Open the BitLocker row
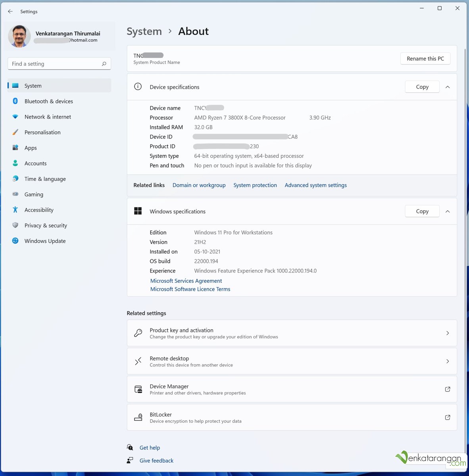The image size is (469, 476). (x=292, y=417)
